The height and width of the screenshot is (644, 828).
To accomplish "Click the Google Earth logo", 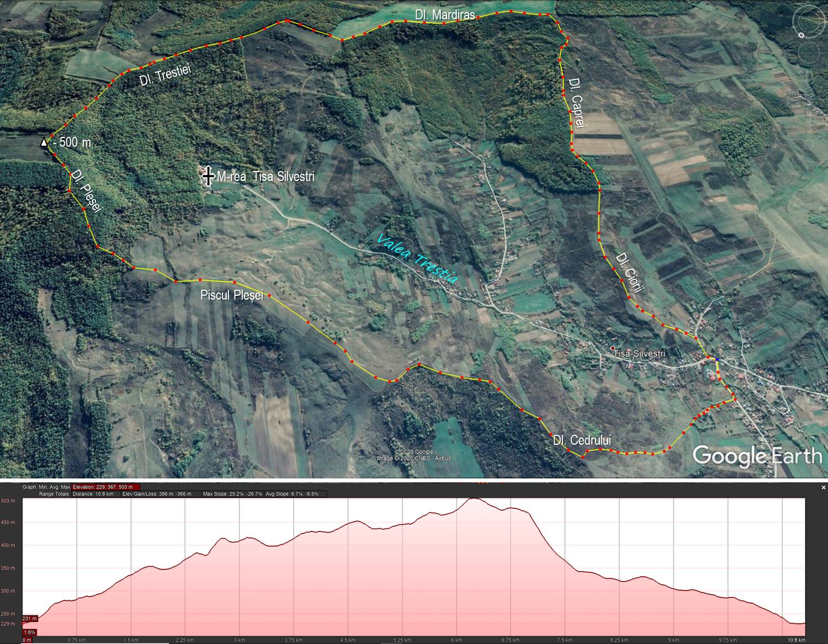I will click(x=757, y=456).
